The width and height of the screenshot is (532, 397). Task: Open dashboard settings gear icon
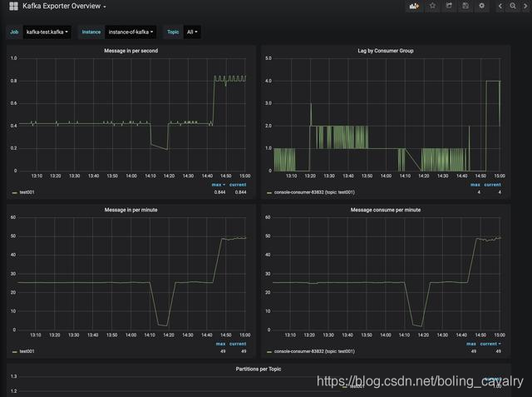pos(482,6)
